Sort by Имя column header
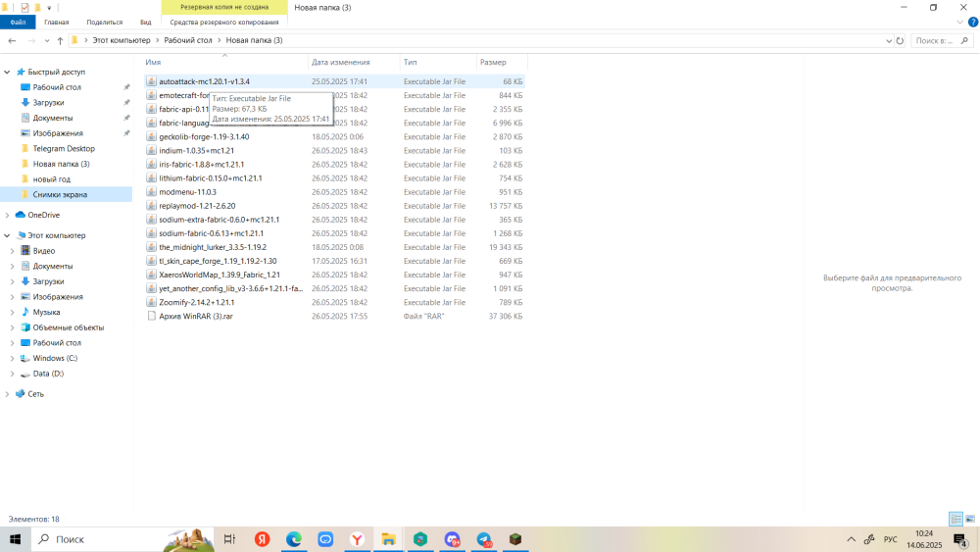This screenshot has height=552, width=980. (153, 62)
